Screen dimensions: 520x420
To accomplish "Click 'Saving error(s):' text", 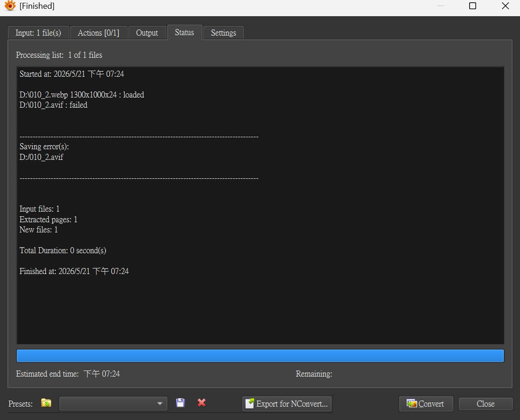I will coord(44,146).
